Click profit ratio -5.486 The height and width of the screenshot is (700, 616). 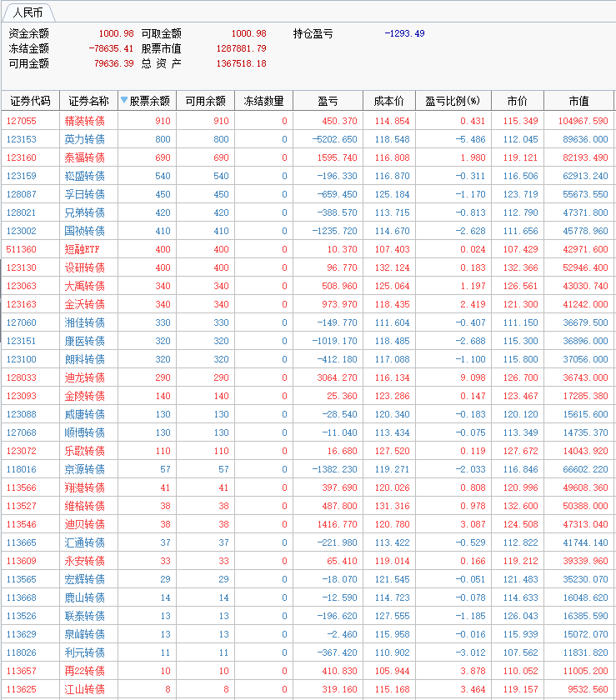pyautogui.click(x=470, y=139)
